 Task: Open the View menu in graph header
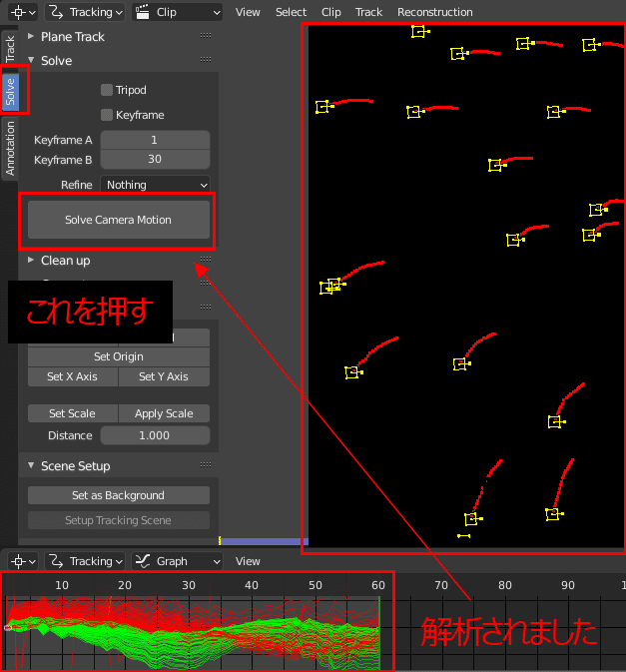click(x=248, y=561)
